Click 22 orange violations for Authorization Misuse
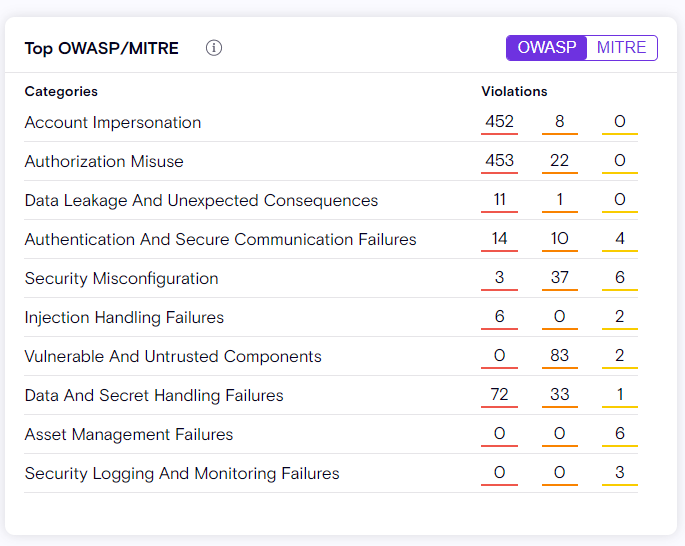The height and width of the screenshot is (546, 685). point(560,162)
